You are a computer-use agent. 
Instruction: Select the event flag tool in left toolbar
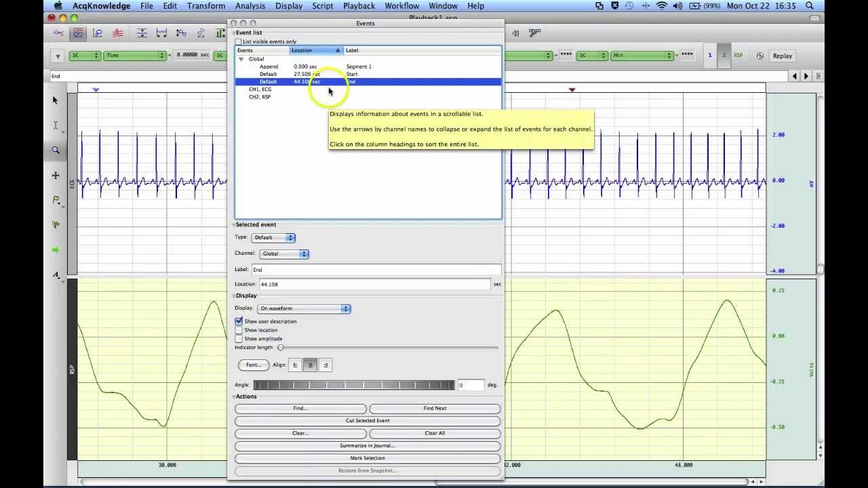coord(56,200)
